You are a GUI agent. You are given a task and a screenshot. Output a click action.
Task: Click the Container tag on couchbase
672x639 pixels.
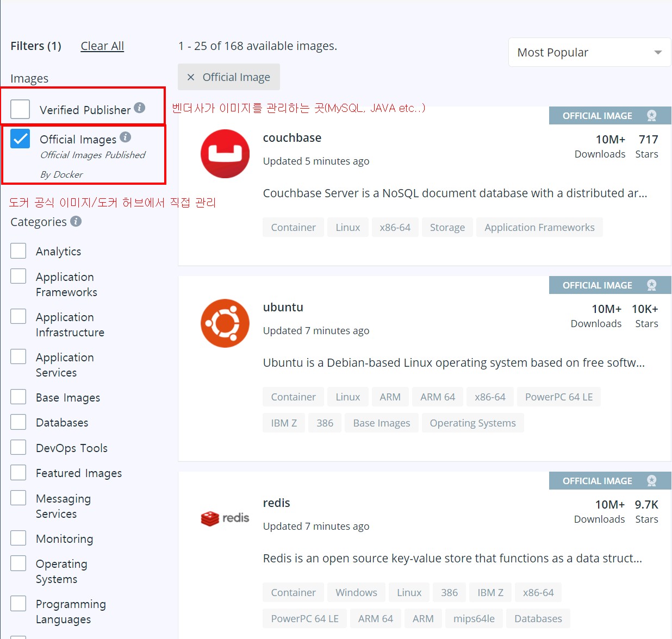point(293,227)
